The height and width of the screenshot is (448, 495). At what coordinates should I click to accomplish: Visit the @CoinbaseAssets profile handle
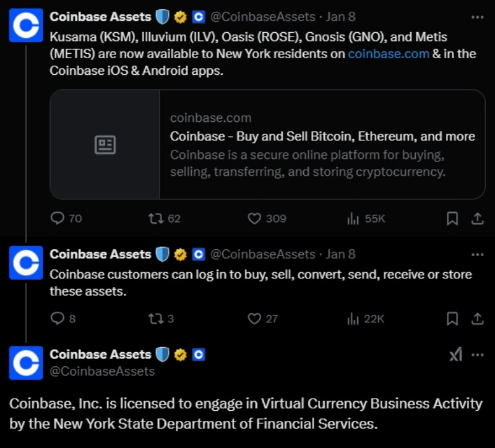264,17
